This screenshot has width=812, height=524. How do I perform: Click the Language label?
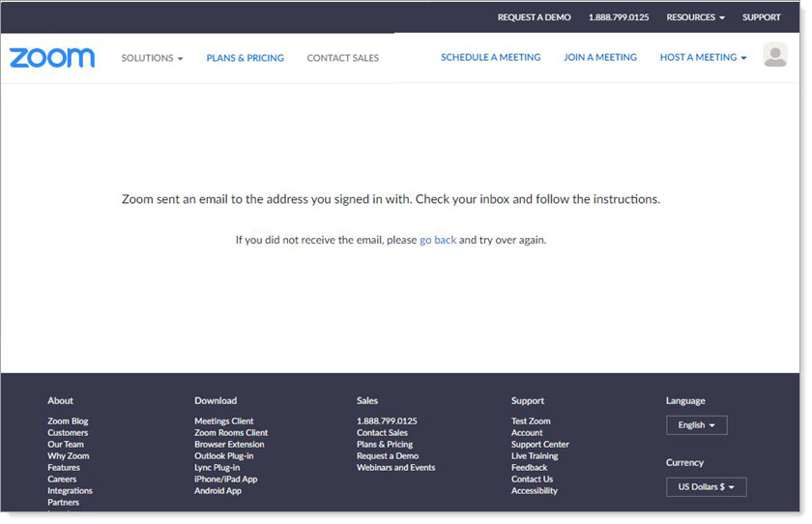(685, 401)
